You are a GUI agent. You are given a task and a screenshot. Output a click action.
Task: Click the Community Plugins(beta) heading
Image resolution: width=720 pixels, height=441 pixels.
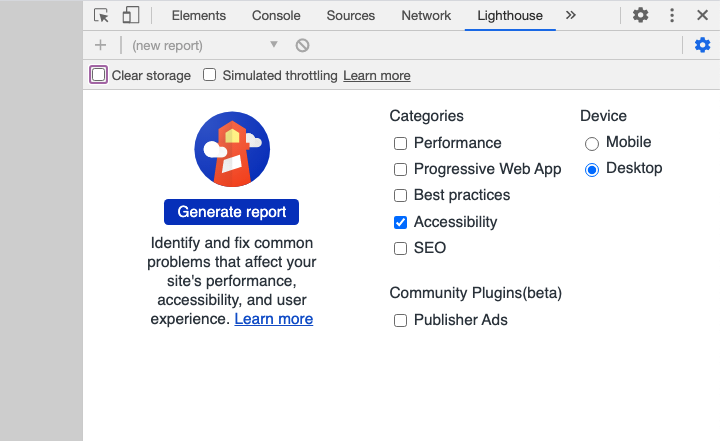click(x=476, y=293)
